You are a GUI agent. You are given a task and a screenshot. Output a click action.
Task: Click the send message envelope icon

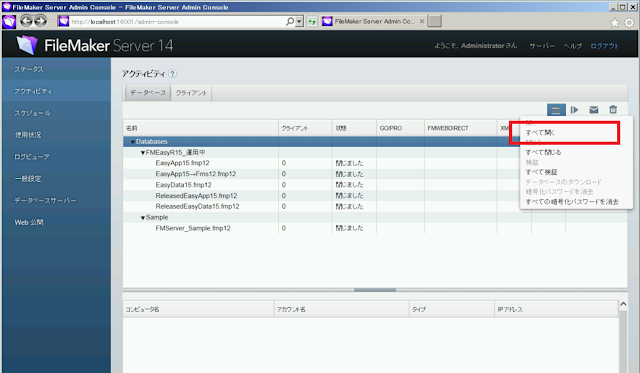pyautogui.click(x=594, y=110)
